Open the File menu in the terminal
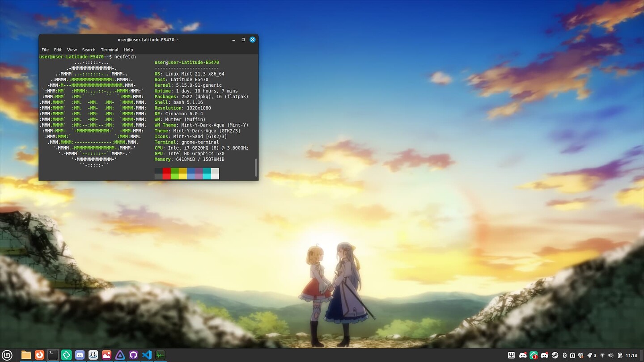 [45, 50]
